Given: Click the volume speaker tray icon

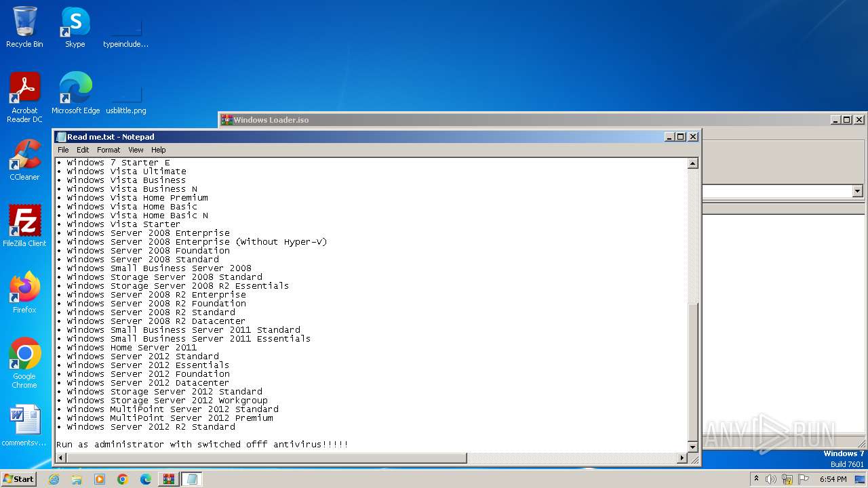Looking at the screenshot, I should coord(771,479).
